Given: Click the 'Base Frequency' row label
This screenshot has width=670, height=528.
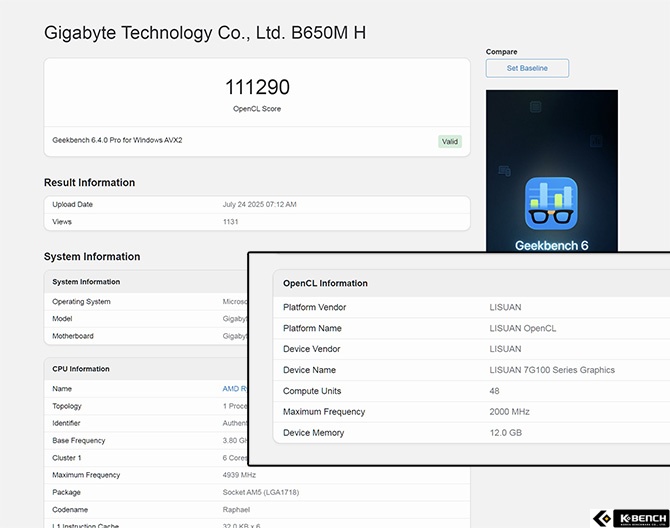Looking at the screenshot, I should [x=79, y=440].
